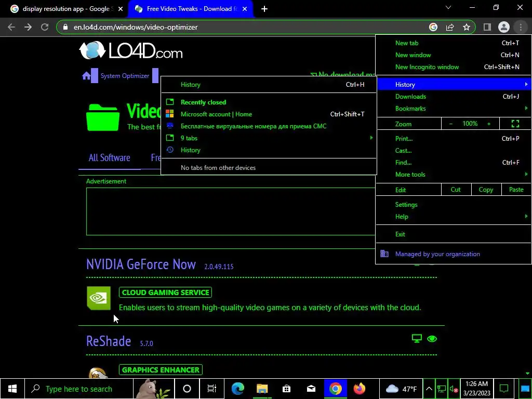Image resolution: width=532 pixels, height=399 pixels.
Task: Click the browser forward arrow
Action: click(x=28, y=27)
